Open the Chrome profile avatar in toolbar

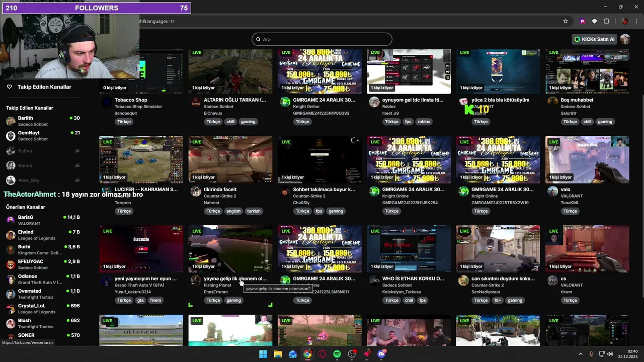pos(624,21)
